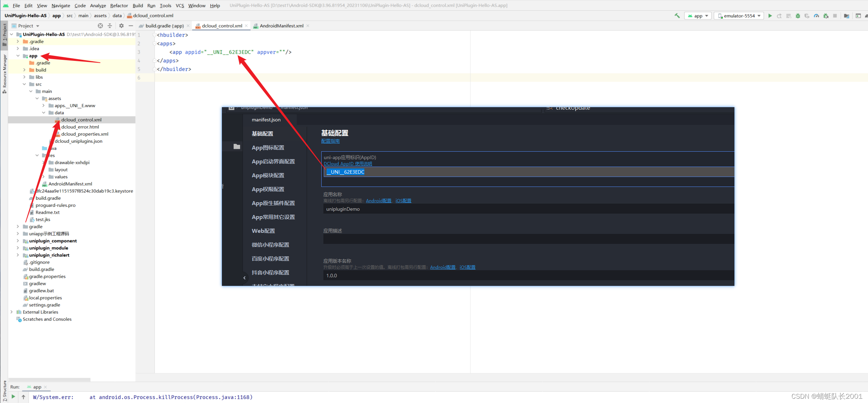The width and height of the screenshot is (868, 403).
Task: Open the File menu
Action: click(x=16, y=5)
